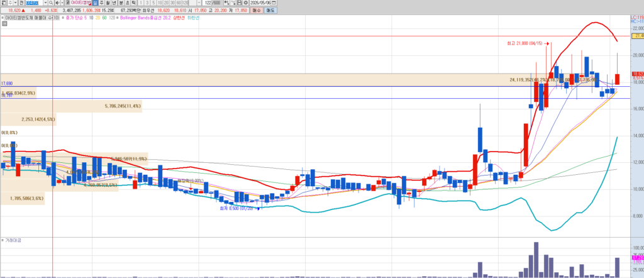Select the 틱 tick period tab
Image resolution: width=644 pixels, height=278 pixels.
coord(134,3)
